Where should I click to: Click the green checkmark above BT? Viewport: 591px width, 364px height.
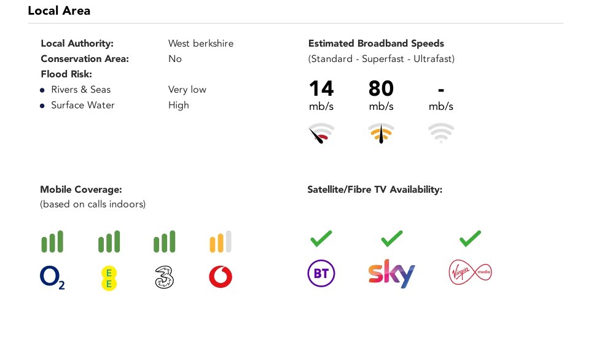(x=321, y=238)
